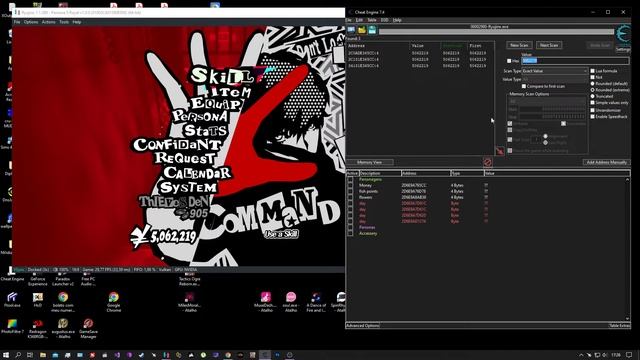Viewport: 640px width, 360px height.
Task: Toggle the Not checkbox
Action: click(x=593, y=77)
